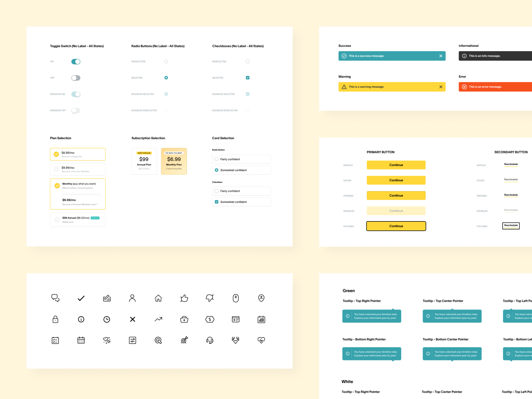Image resolution: width=532 pixels, height=399 pixels.
Task: Select the dollar price tag icon
Action: (x=210, y=320)
